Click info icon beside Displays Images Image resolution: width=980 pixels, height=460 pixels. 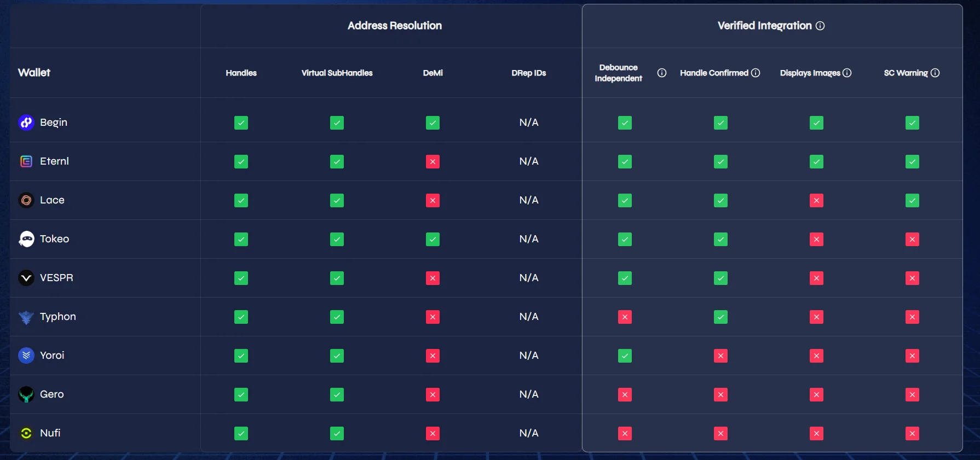pyautogui.click(x=847, y=73)
